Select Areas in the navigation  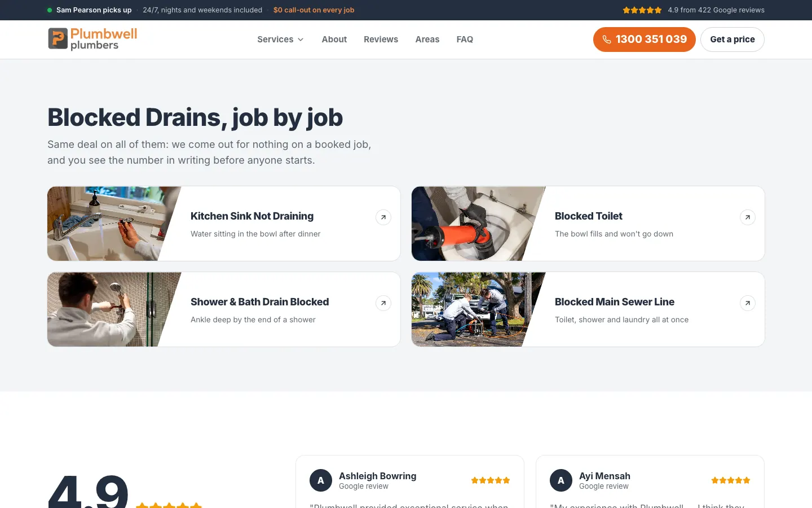click(427, 40)
